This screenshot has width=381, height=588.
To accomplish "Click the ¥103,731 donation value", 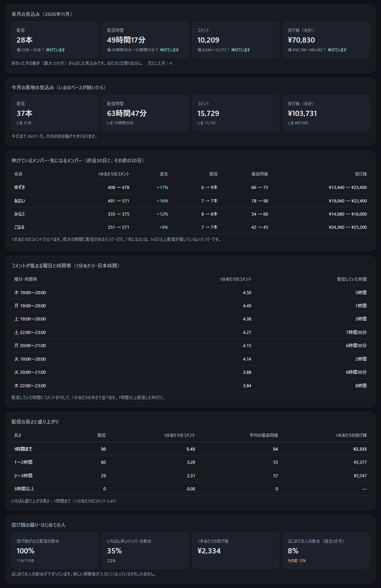I will pyautogui.click(x=302, y=114).
